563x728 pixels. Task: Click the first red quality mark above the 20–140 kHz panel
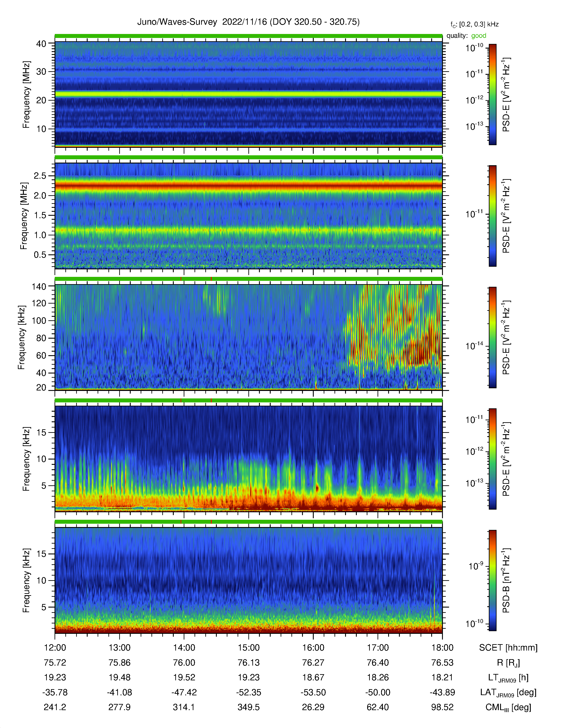pos(181,279)
